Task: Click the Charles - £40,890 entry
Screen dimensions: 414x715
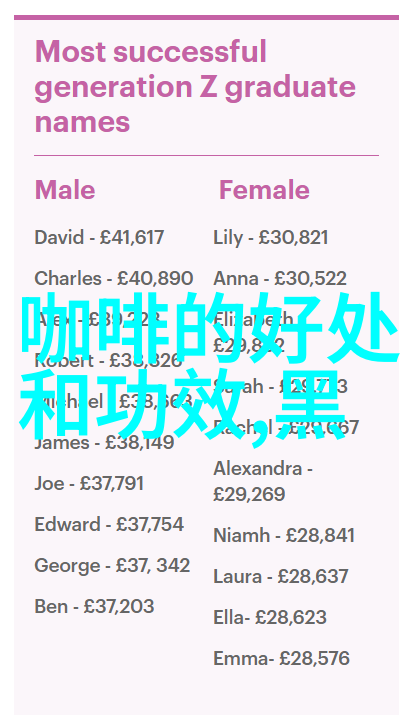Action: point(114,279)
